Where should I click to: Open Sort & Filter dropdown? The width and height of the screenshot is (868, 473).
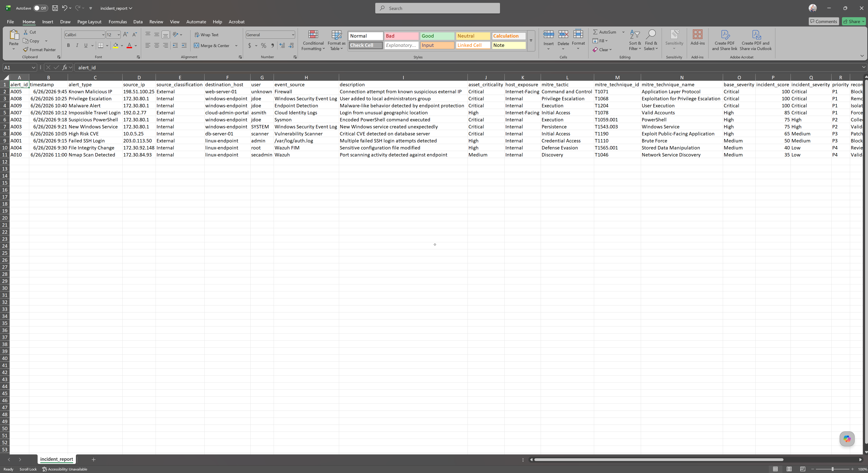(635, 40)
